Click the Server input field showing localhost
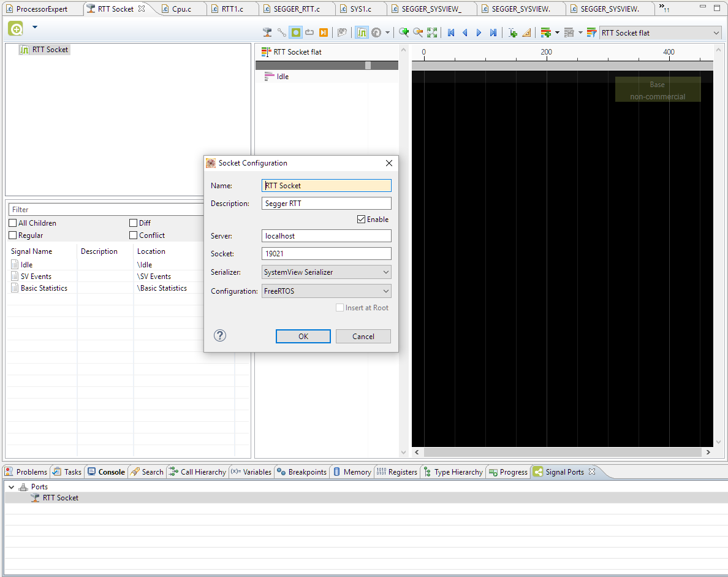The image size is (728, 577). click(x=326, y=235)
